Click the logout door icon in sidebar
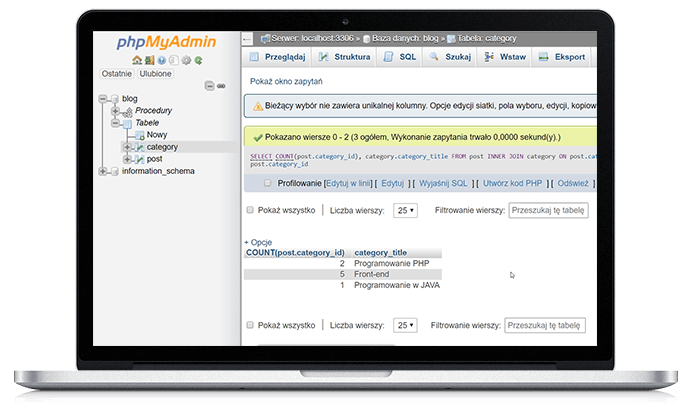Viewport: 695px width, 410px height. coord(147,60)
